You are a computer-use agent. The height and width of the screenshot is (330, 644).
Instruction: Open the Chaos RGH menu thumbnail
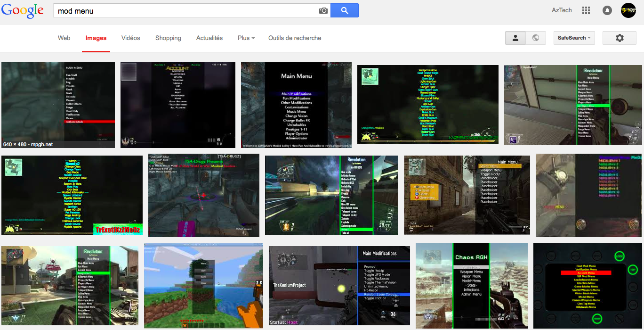pos(472,286)
